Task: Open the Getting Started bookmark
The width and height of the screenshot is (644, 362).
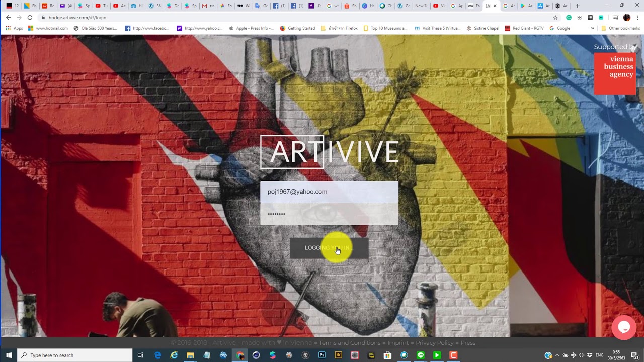Action: [297, 28]
